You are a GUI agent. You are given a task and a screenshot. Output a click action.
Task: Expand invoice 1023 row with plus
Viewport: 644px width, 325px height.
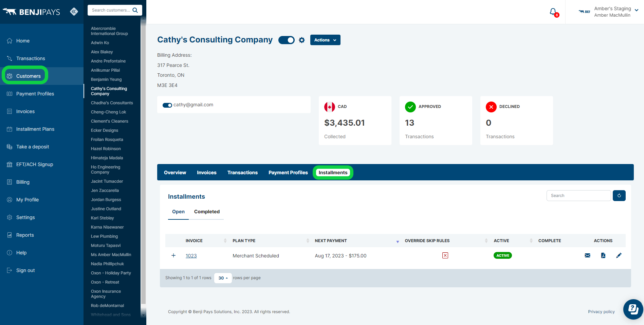point(173,255)
